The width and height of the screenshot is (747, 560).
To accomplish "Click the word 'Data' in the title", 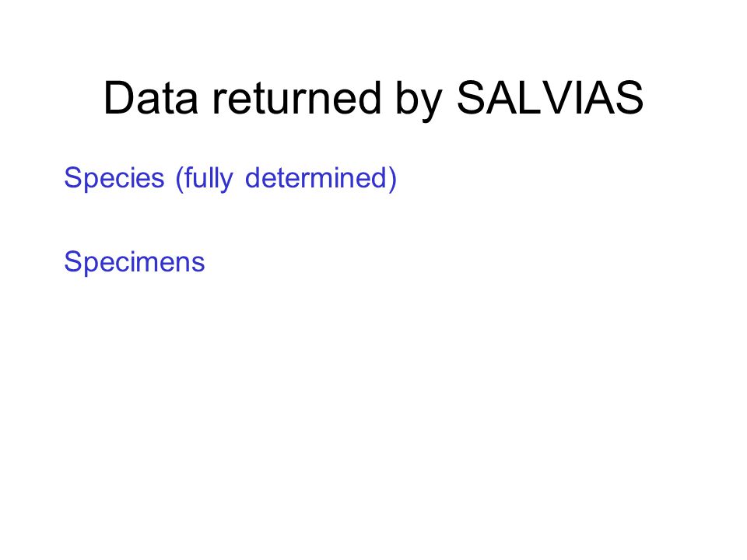I will (x=150, y=98).
